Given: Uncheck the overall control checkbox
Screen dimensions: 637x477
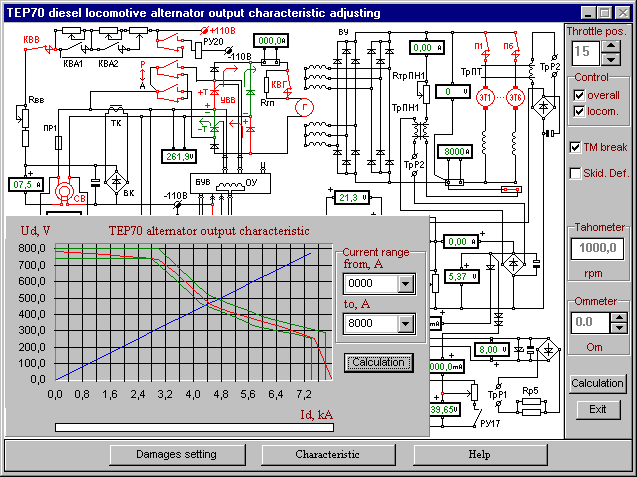Looking at the screenshot, I should [579, 95].
